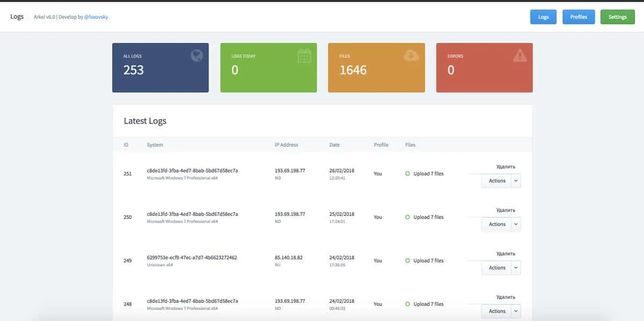The image size is (644, 321).
Task: Click time 12:20:41 in log 251 row
Action: tap(337, 178)
